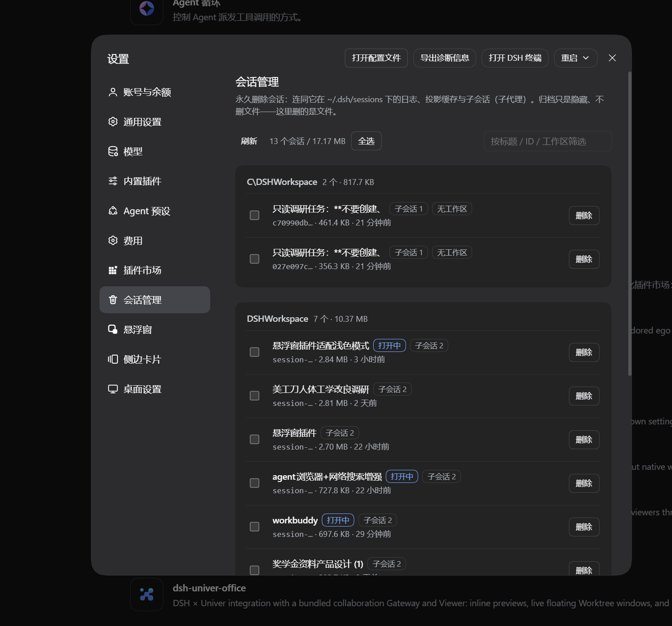Check the 奖学金资料产品设计 (1) checkbox
672x626 pixels.
(x=255, y=570)
